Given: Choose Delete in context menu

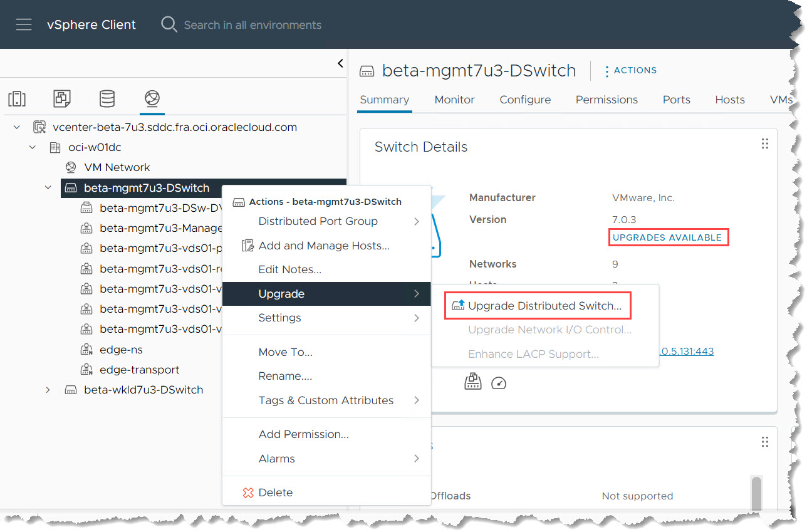Looking at the screenshot, I should pos(326,493).
